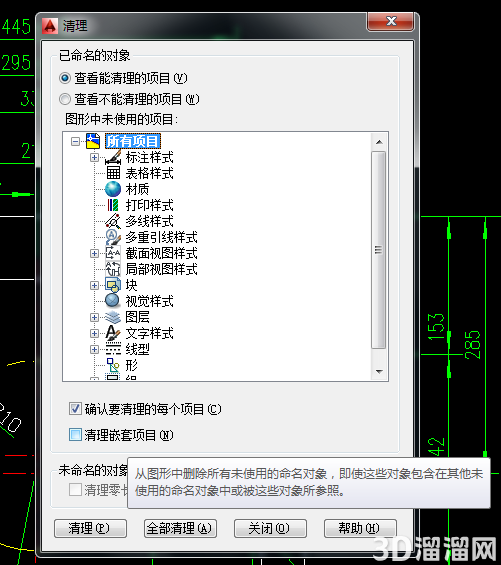Click the 285 dimension text in the drawing
Viewport: 501px width, 565px height.
coord(473,345)
